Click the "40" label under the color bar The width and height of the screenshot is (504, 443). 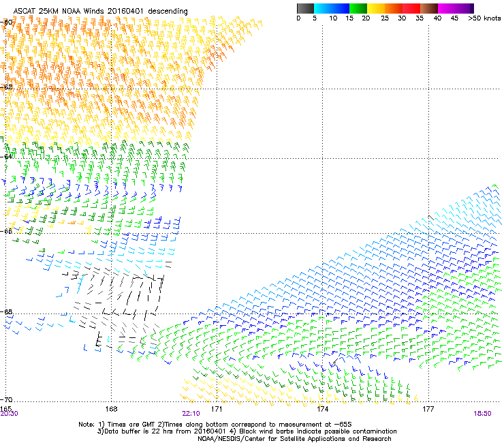pyautogui.click(x=437, y=18)
